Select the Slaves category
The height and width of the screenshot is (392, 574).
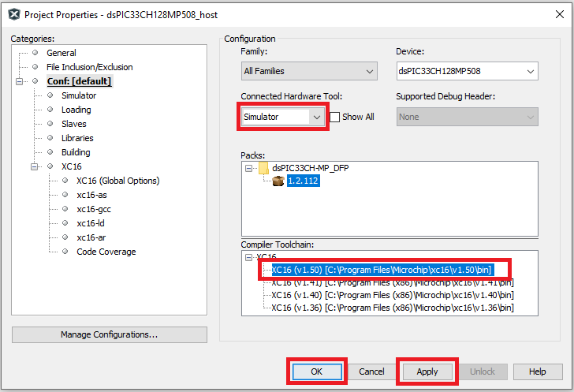pos(73,124)
